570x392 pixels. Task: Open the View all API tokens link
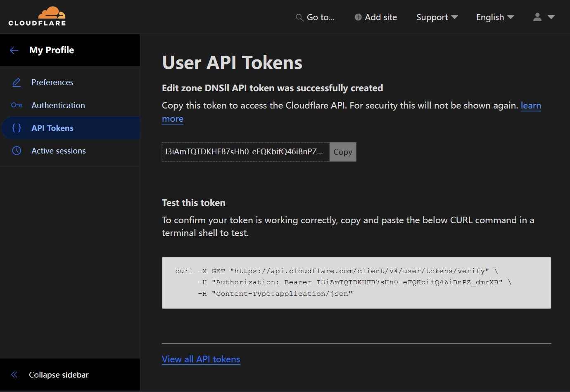tap(201, 359)
